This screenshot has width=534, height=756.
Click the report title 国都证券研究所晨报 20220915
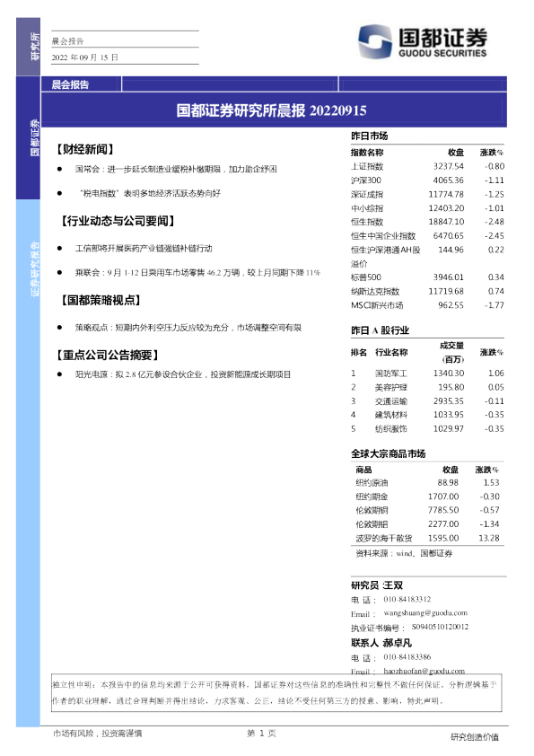(x=271, y=110)
